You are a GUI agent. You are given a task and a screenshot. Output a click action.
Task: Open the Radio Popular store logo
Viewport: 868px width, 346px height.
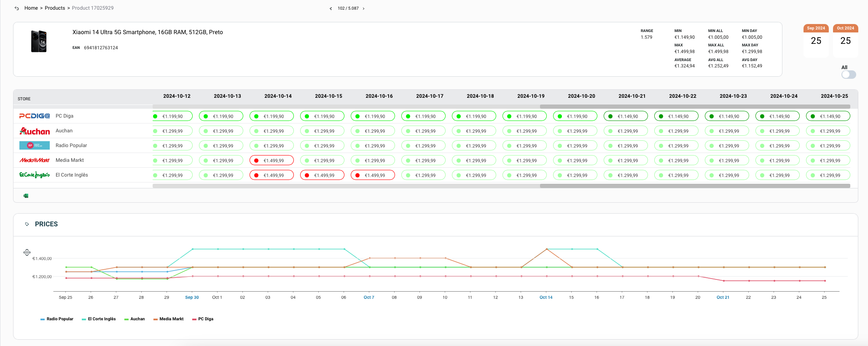point(35,145)
